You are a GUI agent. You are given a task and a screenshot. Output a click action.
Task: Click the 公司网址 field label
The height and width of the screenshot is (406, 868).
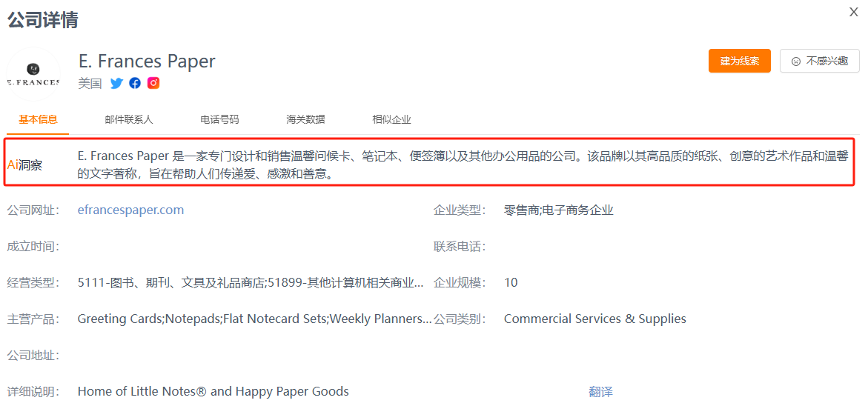pos(33,210)
